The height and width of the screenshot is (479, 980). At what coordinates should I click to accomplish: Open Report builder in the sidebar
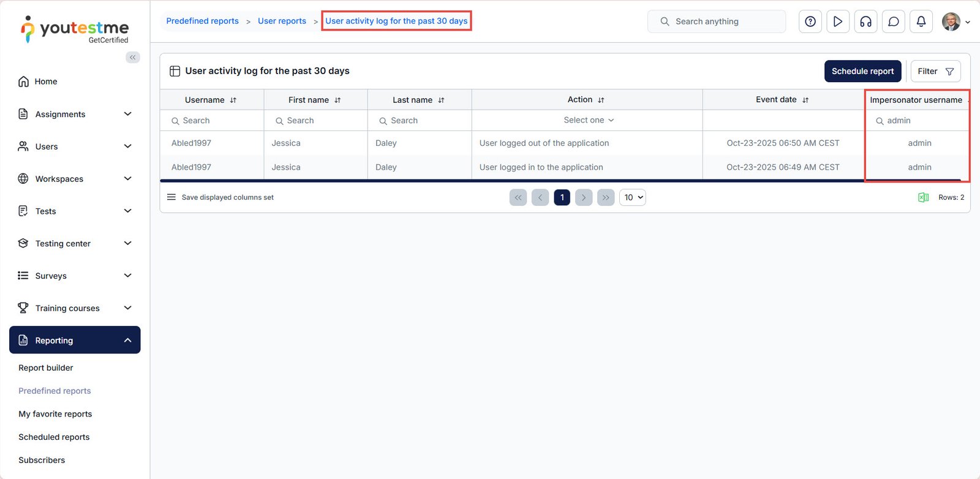tap(46, 368)
